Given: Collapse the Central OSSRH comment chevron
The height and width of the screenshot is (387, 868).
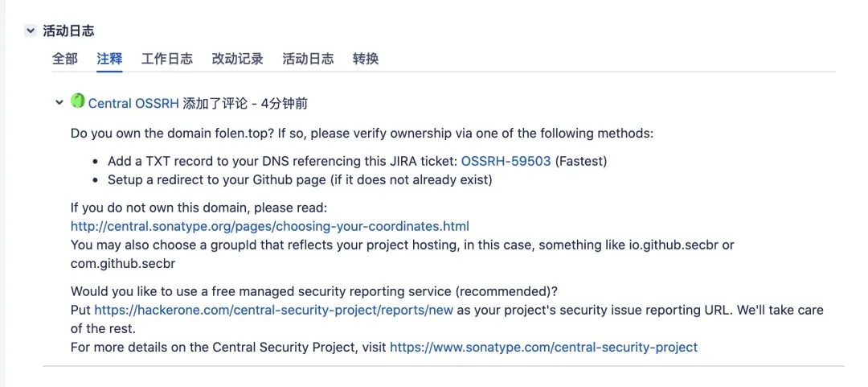Looking at the screenshot, I should [59, 102].
